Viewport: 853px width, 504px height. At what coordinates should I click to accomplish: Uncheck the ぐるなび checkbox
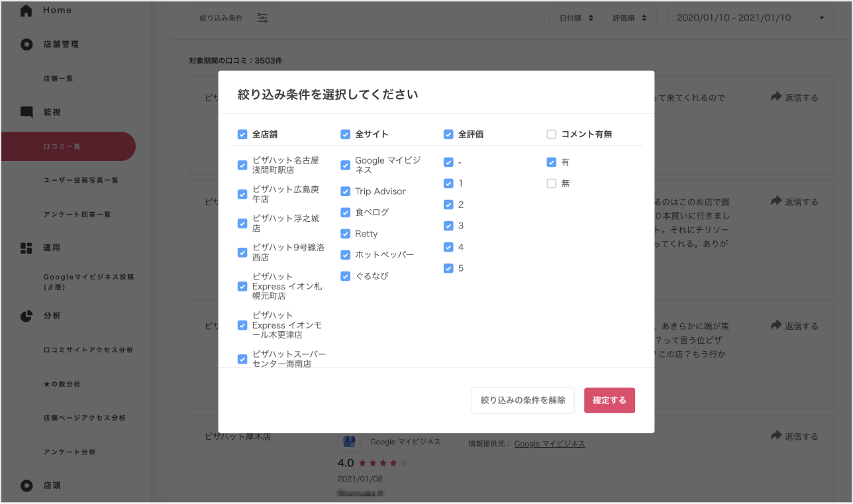click(x=345, y=276)
